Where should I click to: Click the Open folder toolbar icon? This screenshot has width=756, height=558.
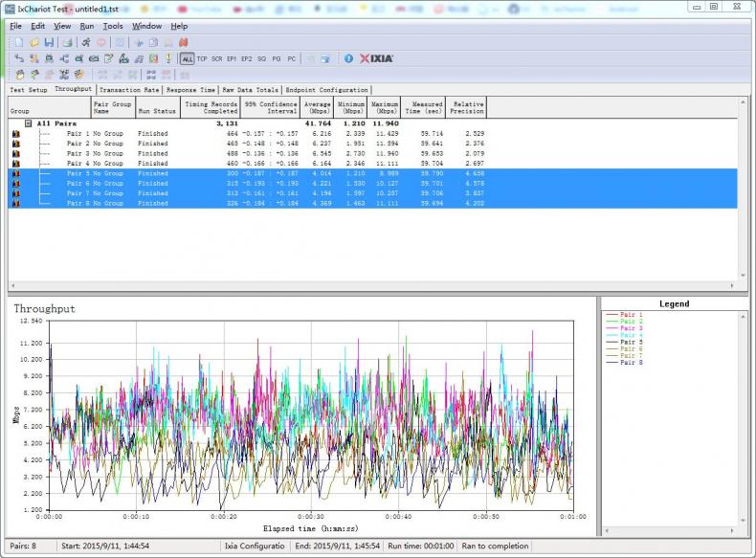(x=34, y=42)
